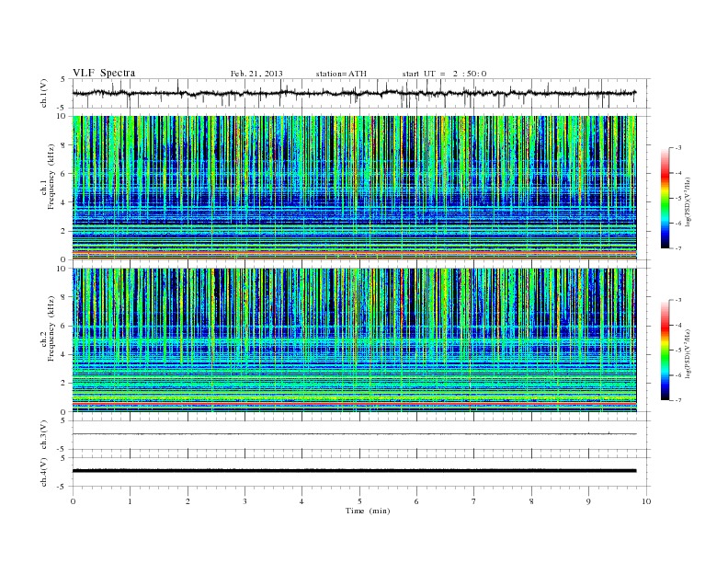Click the "station=ATH" header label
This screenshot has width=728, height=563.
click(341, 74)
